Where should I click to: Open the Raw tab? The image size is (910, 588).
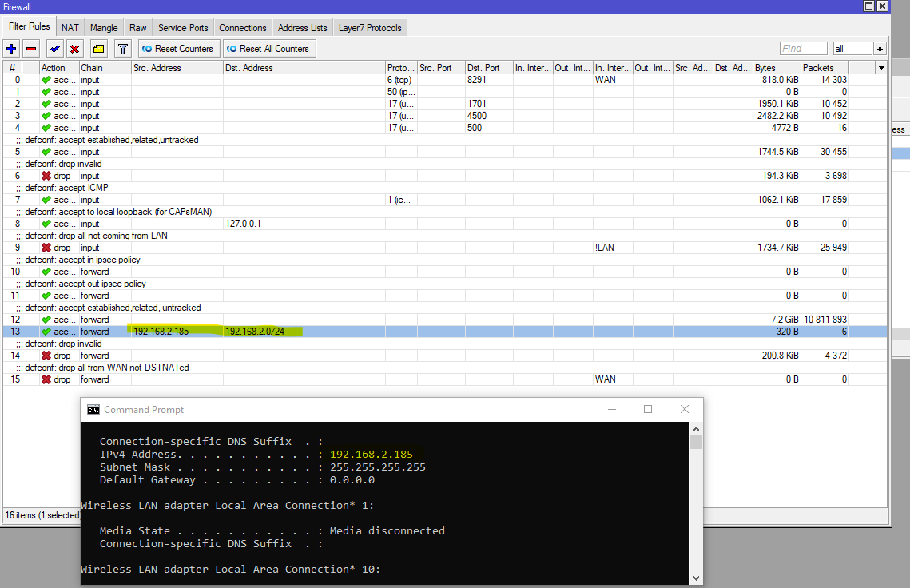138,28
